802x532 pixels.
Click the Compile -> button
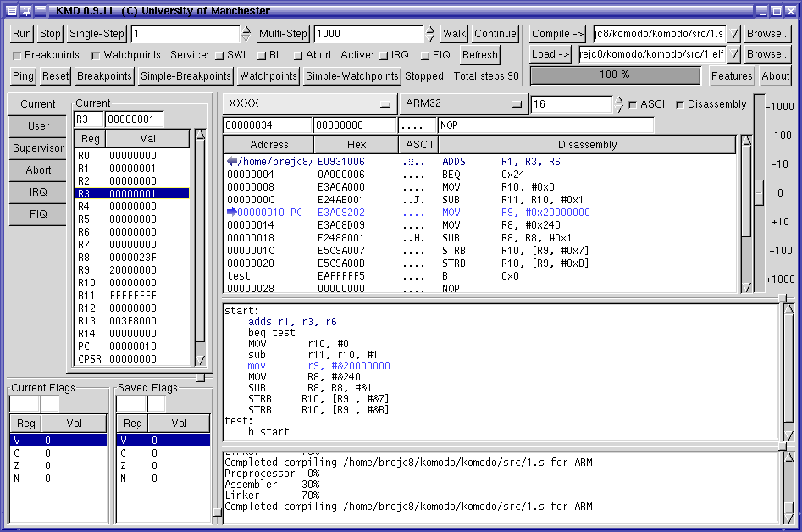558,34
